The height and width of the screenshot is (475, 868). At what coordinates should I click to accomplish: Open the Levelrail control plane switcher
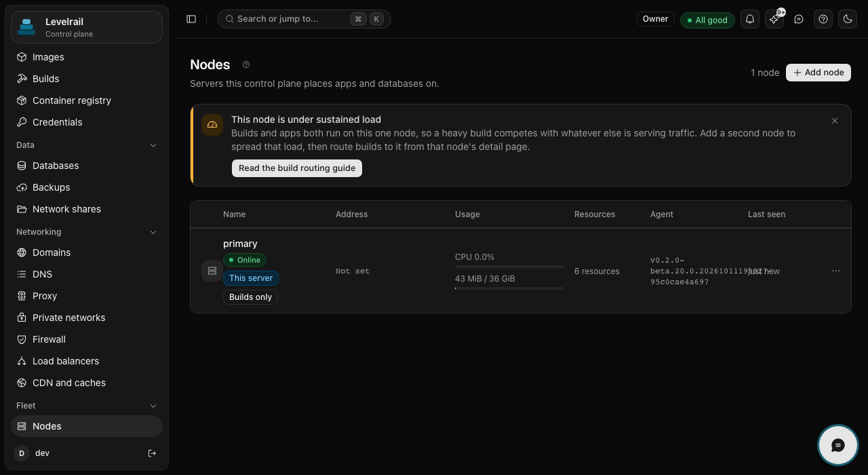pyautogui.click(x=87, y=27)
